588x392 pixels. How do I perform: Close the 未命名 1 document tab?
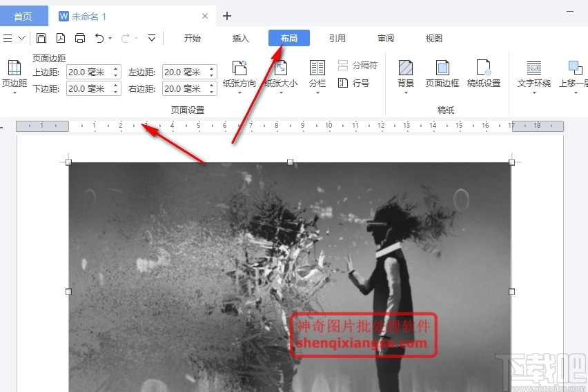click(x=205, y=16)
